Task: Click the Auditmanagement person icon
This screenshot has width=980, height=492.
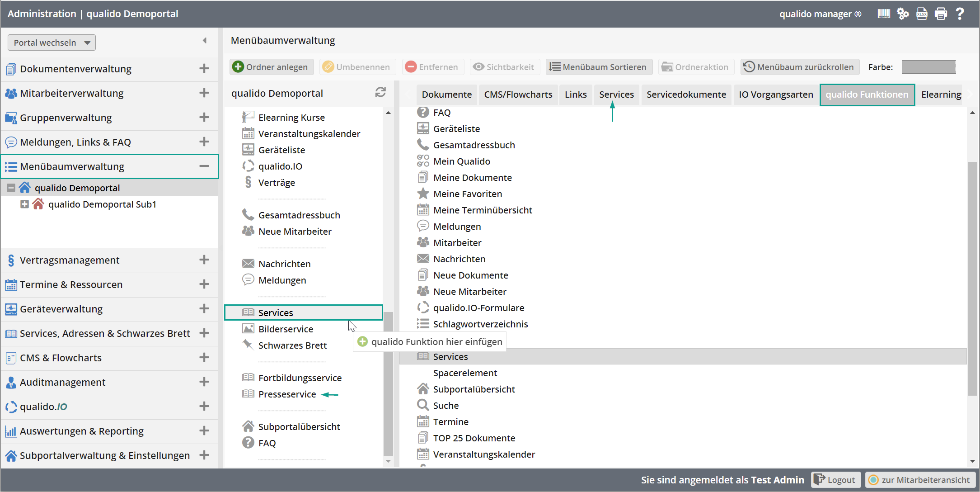Action: (x=11, y=383)
